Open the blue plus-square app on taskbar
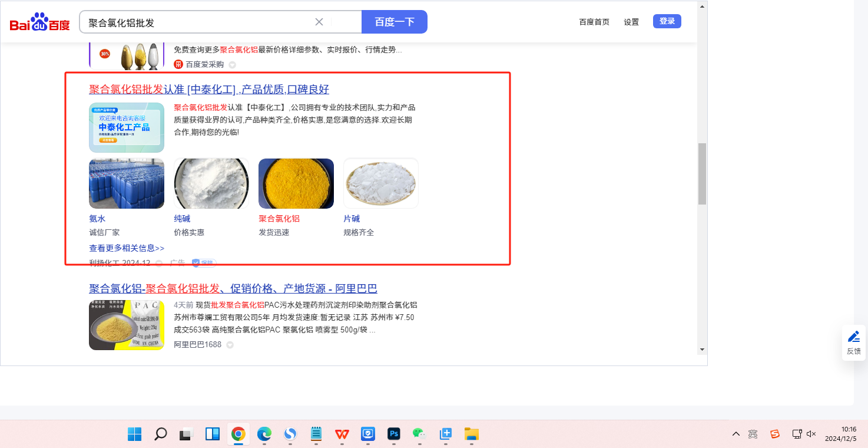Image resolution: width=868 pixels, height=448 pixels. (446, 434)
